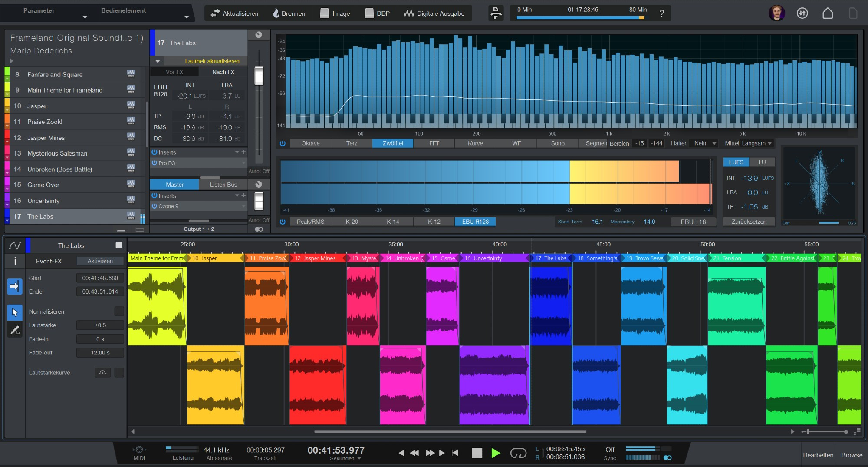The height and width of the screenshot is (467, 868).
Task: Click the WAV icon on Jasper Mines row
Action: [131, 137]
